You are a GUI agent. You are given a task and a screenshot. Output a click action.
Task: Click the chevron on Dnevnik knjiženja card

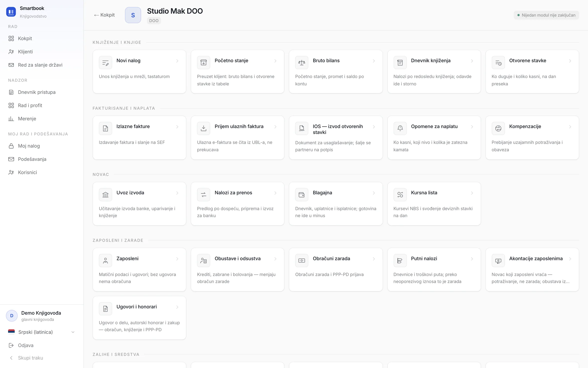[472, 61]
